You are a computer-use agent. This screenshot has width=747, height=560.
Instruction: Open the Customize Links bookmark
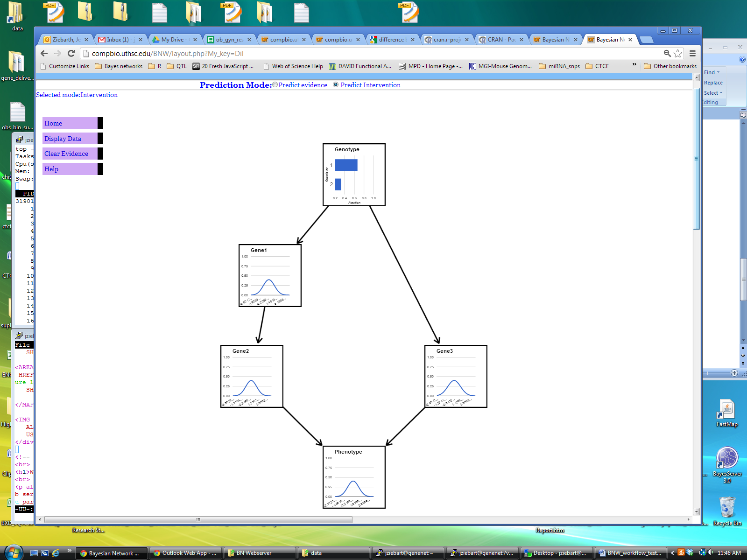pos(65,66)
